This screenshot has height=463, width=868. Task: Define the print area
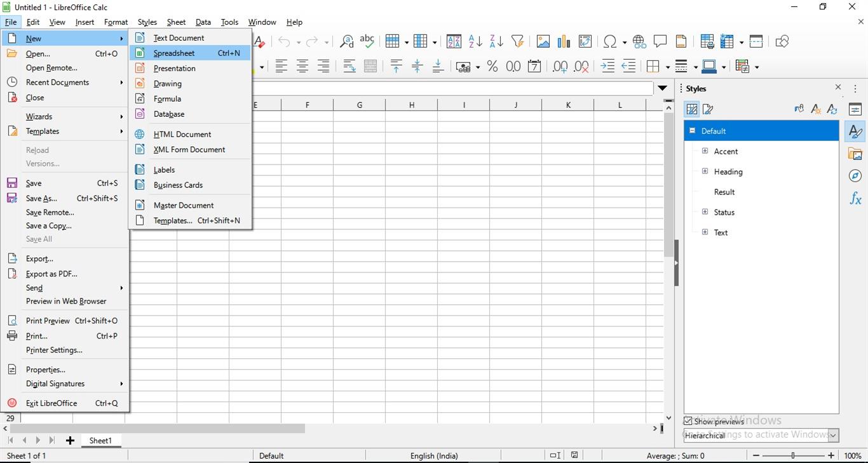point(707,41)
